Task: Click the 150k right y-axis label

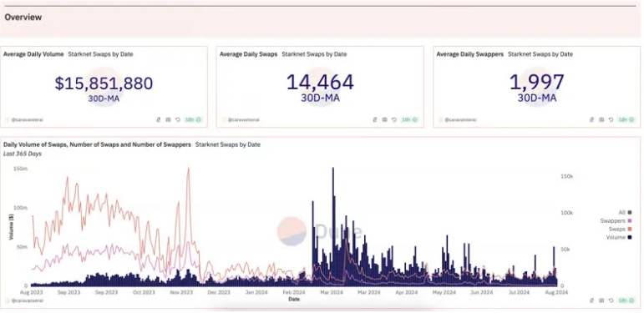Action: click(x=567, y=176)
